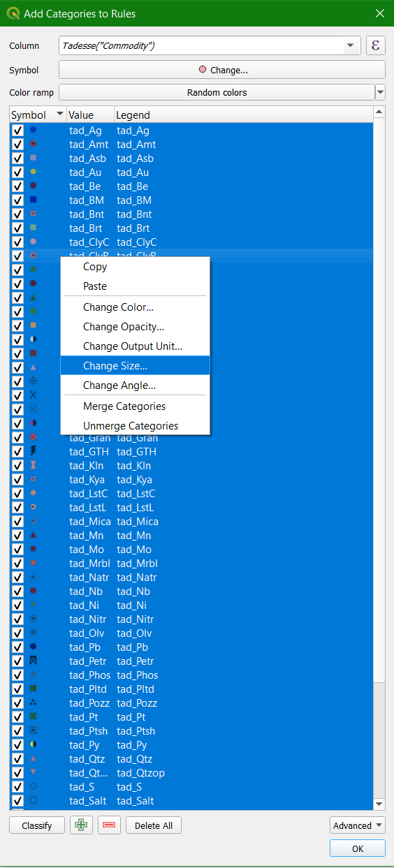The height and width of the screenshot is (868, 394).
Task: Toggle the tad_Salt category checkbox
Action: click(x=18, y=800)
